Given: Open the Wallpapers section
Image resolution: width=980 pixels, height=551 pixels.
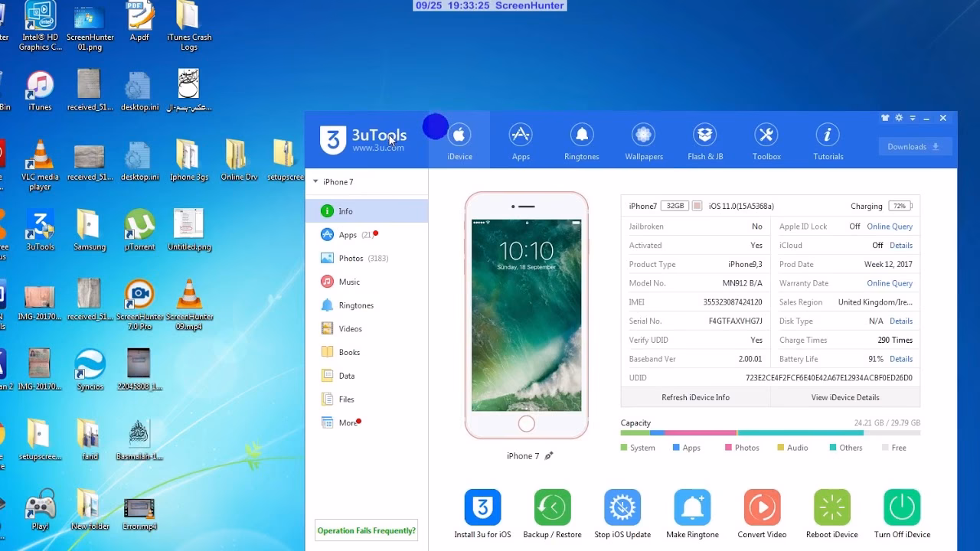Looking at the screenshot, I should [x=643, y=142].
